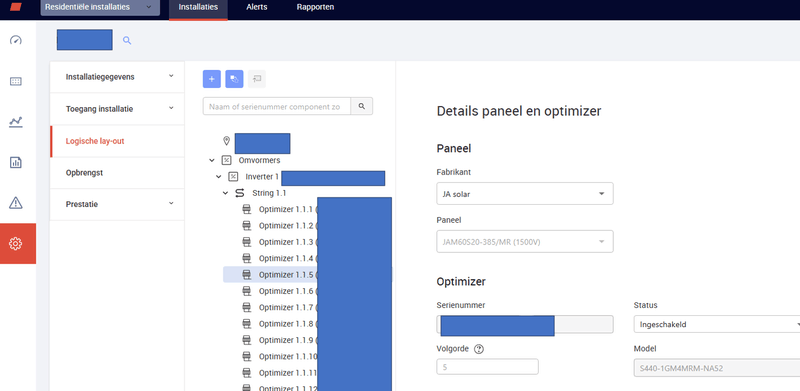Expand the Installatiegegevens section

[x=117, y=77]
